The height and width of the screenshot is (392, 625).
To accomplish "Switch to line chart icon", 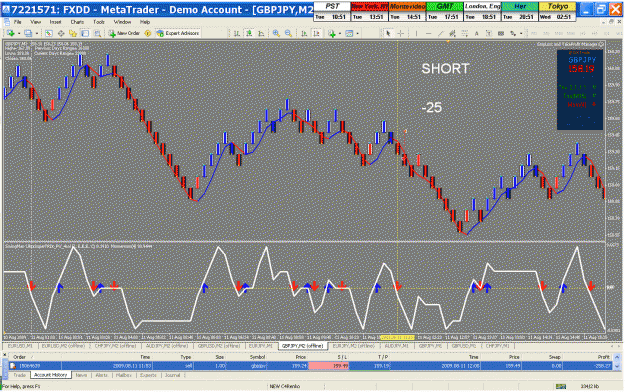I will tap(261, 33).
